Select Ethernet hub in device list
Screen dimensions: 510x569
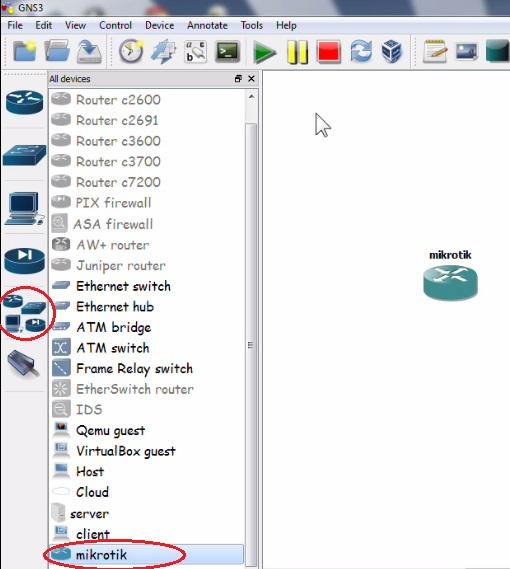(x=147, y=307)
